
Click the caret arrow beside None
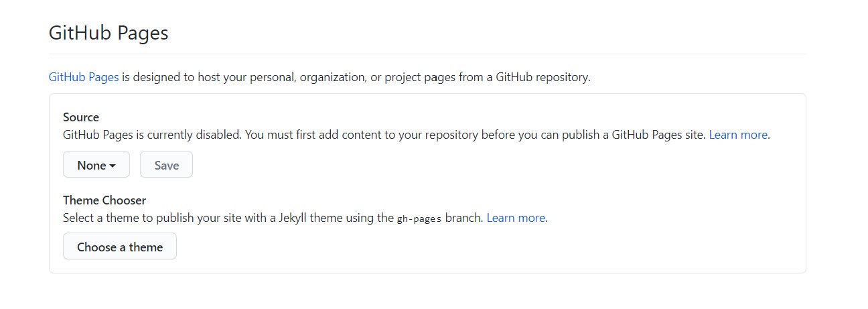(113, 166)
